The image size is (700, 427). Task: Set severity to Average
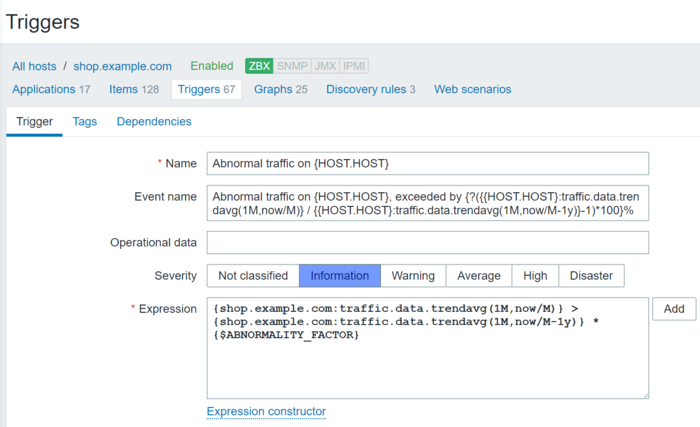(x=479, y=275)
